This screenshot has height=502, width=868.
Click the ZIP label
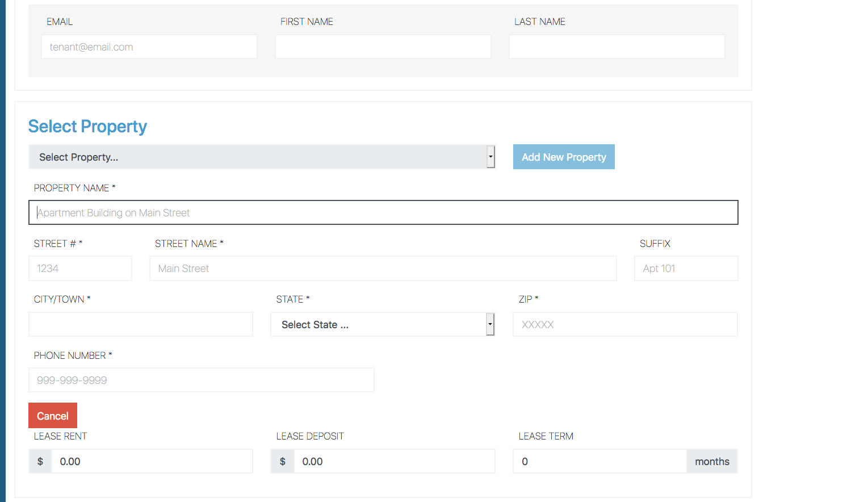pyautogui.click(x=529, y=299)
